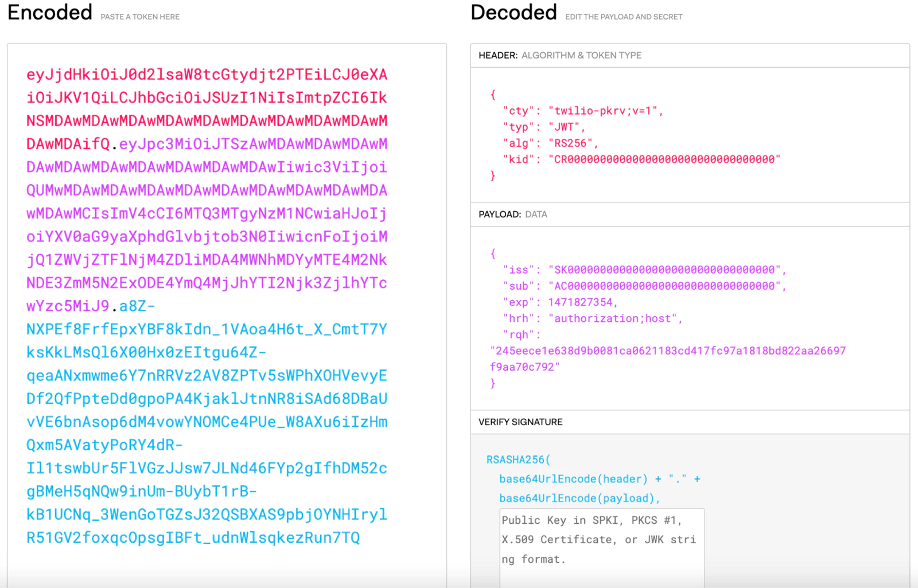Click "base64UrlEncode(payload)," line
Image resolution: width=918 pixels, height=588 pixels.
(x=579, y=499)
